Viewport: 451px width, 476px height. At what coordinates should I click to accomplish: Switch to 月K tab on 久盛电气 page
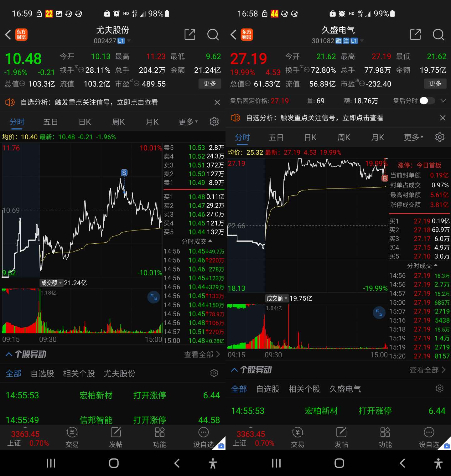point(378,137)
